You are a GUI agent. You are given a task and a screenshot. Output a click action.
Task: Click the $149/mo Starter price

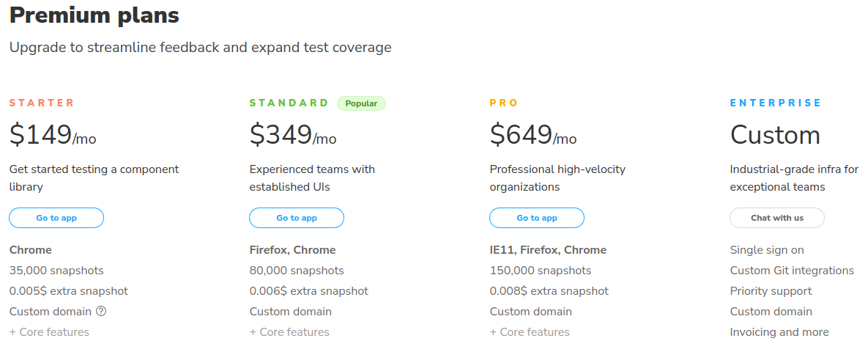(x=53, y=136)
